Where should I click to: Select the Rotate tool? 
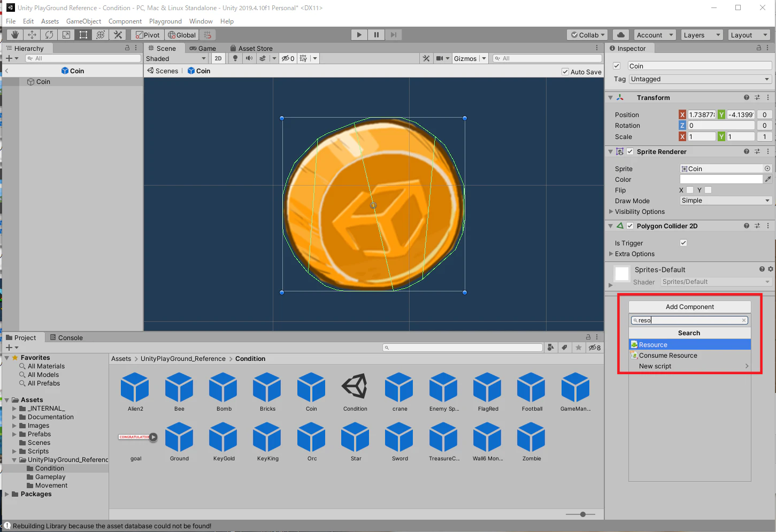coord(49,35)
